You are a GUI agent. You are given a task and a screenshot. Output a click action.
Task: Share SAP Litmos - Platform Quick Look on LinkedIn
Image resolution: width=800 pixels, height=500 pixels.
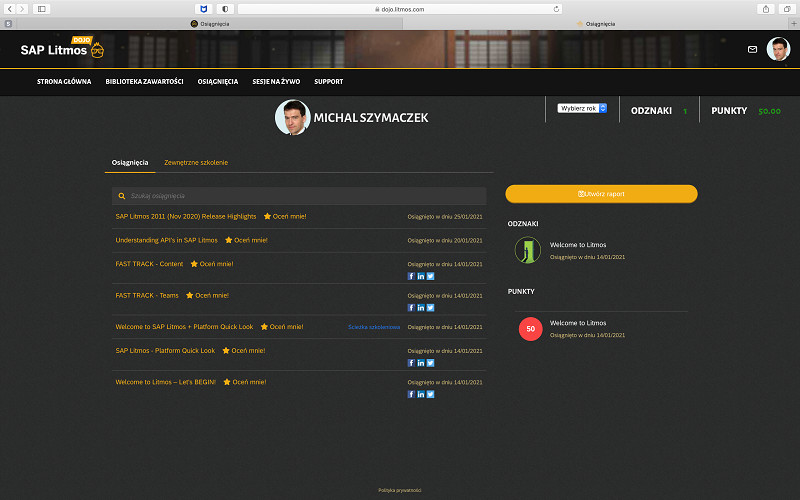[421, 363]
